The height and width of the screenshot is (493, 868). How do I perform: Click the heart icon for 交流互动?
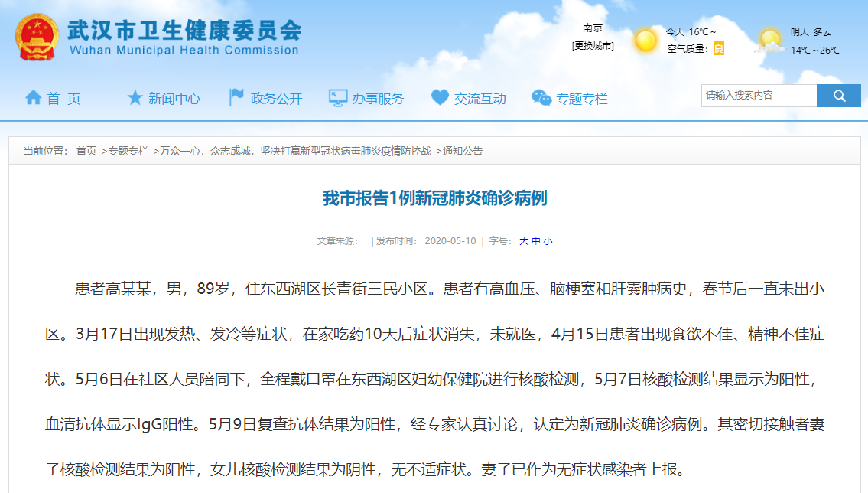click(x=440, y=98)
